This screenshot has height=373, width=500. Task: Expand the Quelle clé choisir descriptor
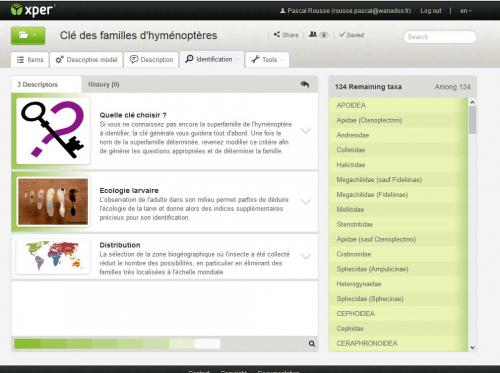click(305, 131)
